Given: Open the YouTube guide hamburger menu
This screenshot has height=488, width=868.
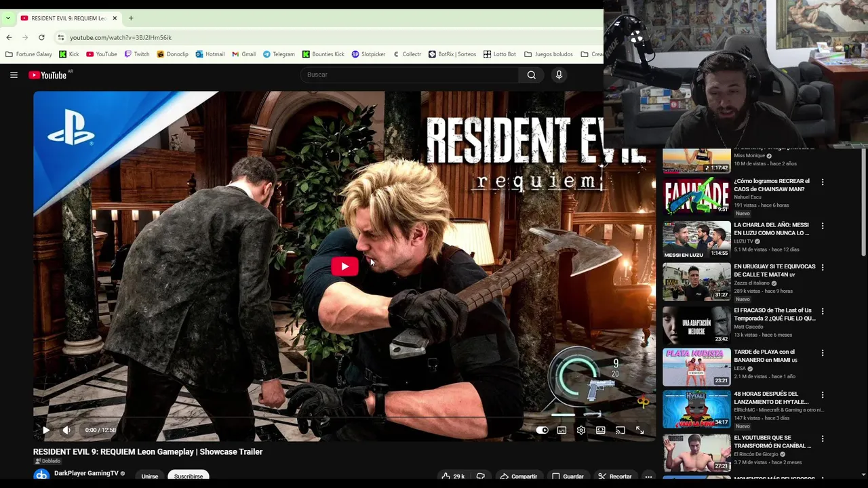Looking at the screenshot, I should point(14,75).
